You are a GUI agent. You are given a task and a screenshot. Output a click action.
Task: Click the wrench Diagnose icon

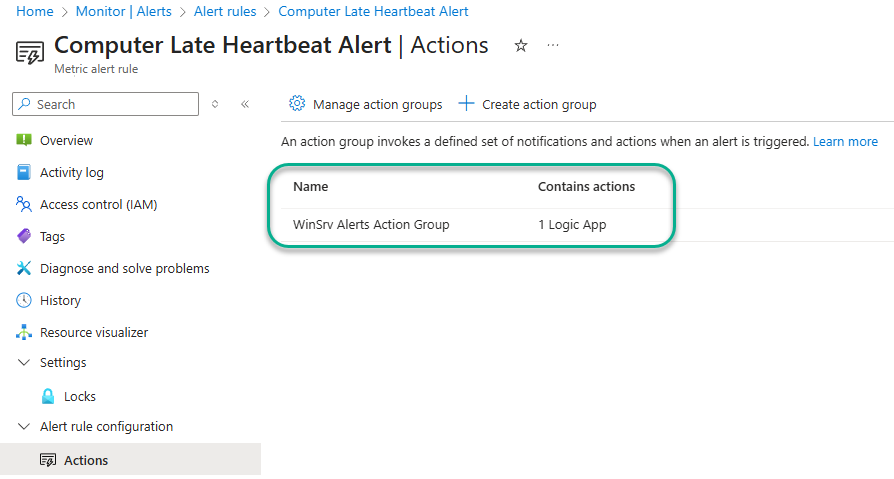(24, 268)
